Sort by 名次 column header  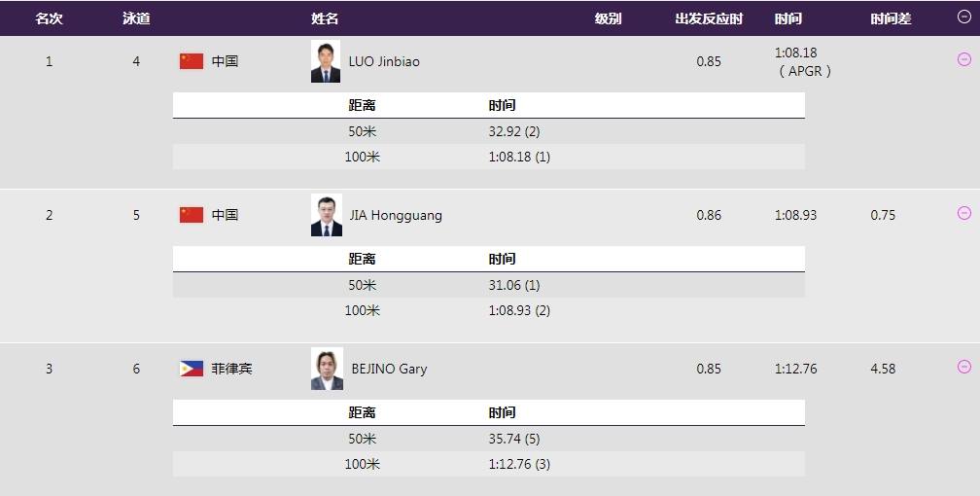49,18
